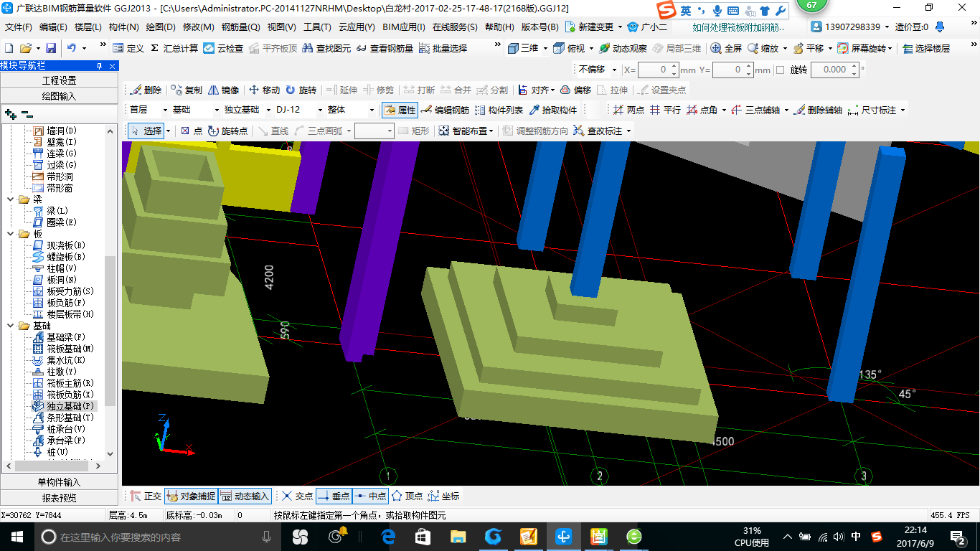Select 两点 two-point axis tool
The width and height of the screenshot is (980, 551).
[x=628, y=110]
